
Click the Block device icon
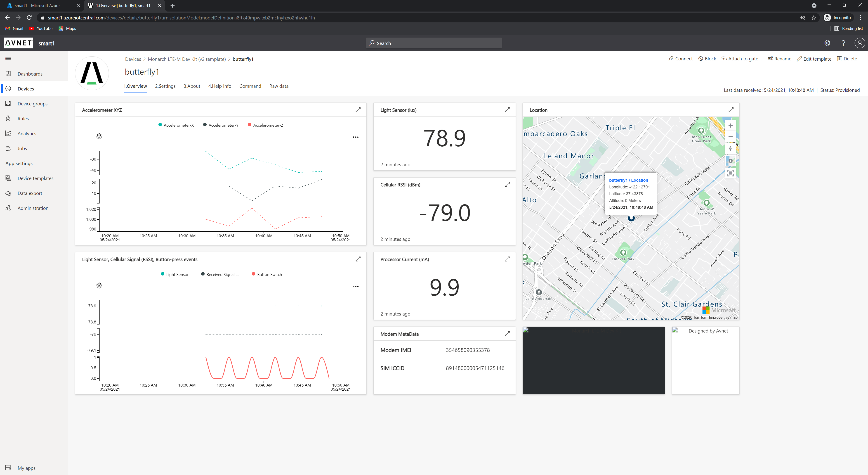click(701, 59)
